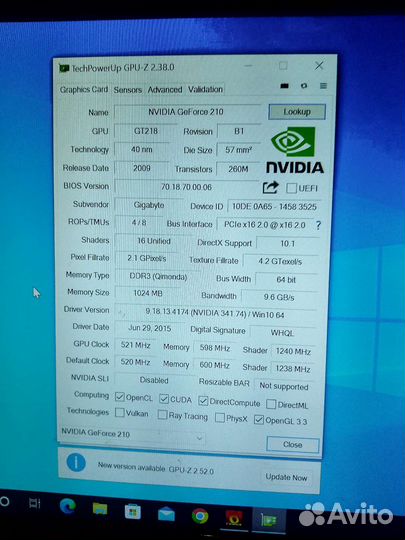Screen dimensions: 405x540
Task: Click the Bus Interface value PCIe x16 2.0
Action: tap(264, 225)
